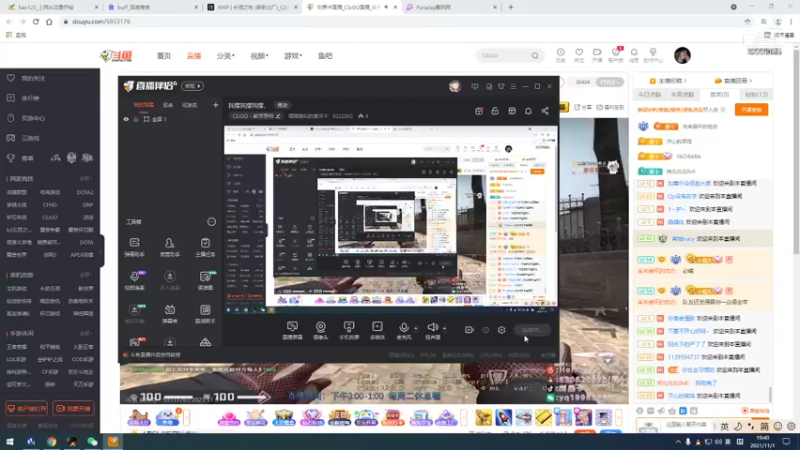
Task: Open WeChat from Windows taskbar
Action: click(92, 441)
